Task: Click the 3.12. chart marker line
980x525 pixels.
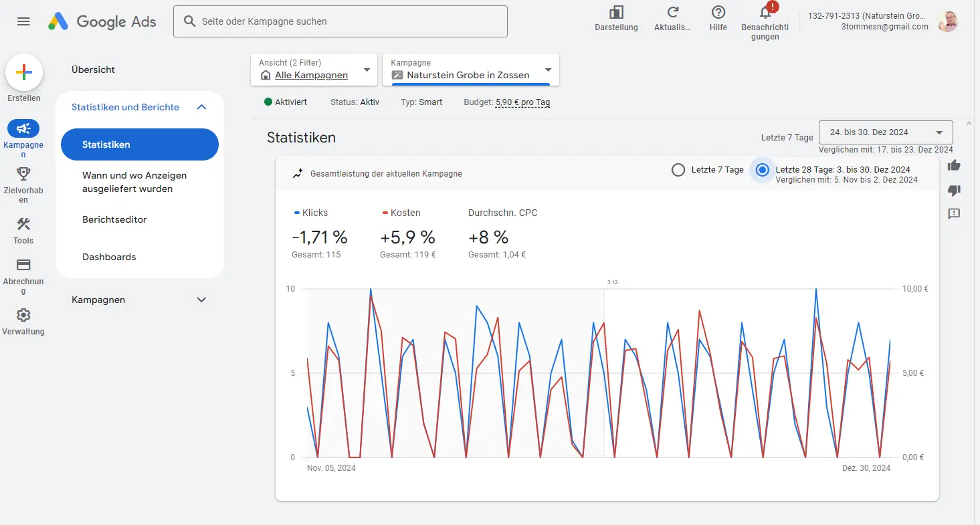Action: pos(604,373)
